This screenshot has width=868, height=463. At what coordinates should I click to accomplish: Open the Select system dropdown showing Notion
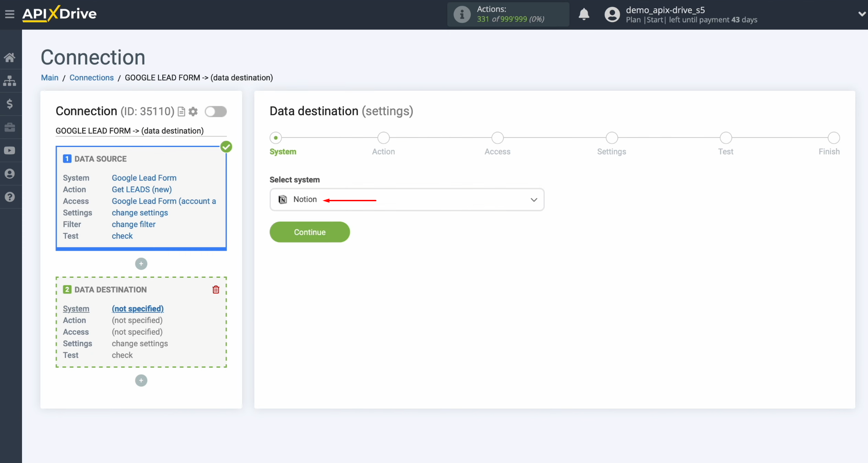click(x=406, y=199)
